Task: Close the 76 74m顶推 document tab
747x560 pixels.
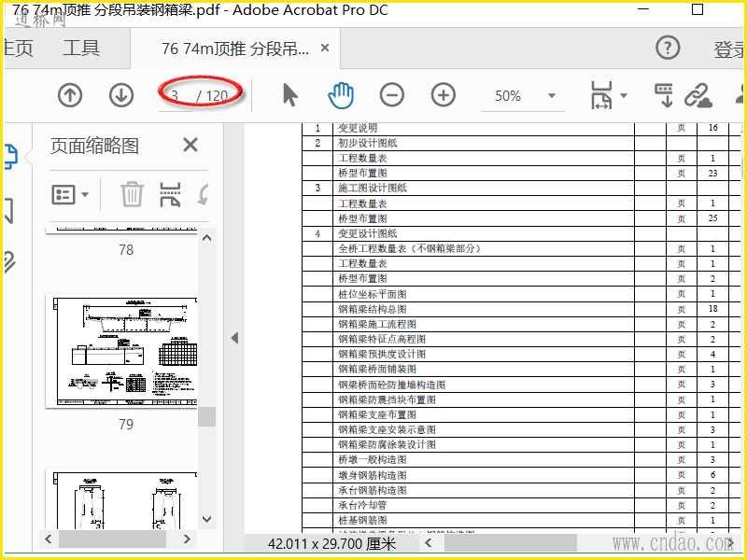Action: 325,48
